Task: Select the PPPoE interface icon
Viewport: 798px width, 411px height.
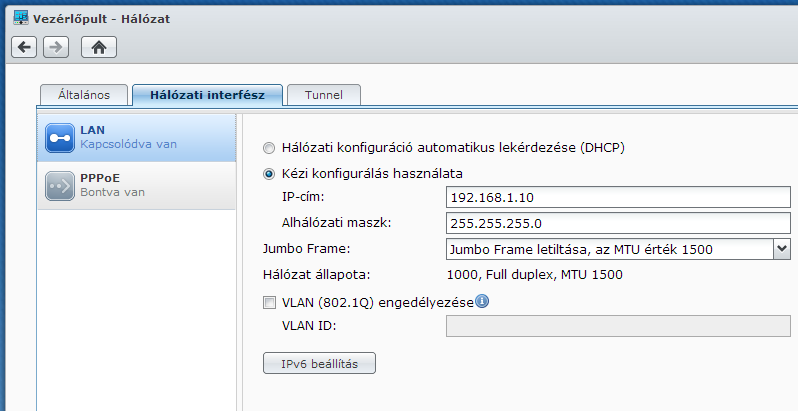Action: [x=60, y=186]
